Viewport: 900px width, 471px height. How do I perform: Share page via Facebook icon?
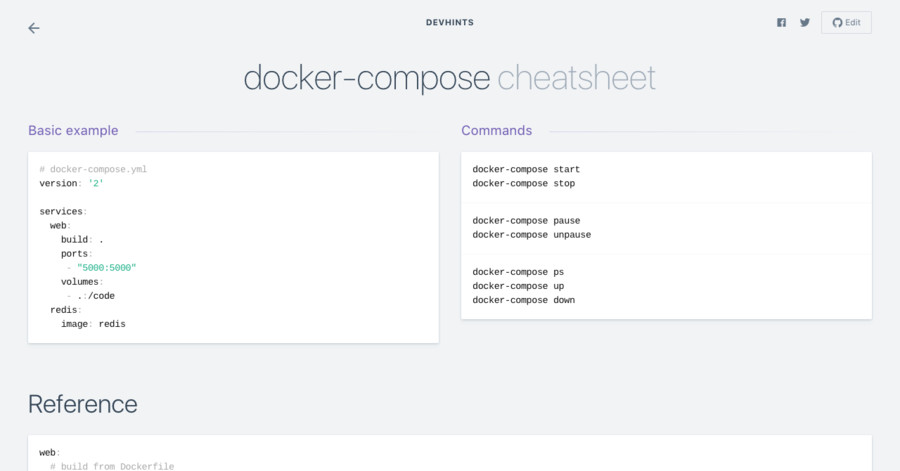tap(781, 22)
